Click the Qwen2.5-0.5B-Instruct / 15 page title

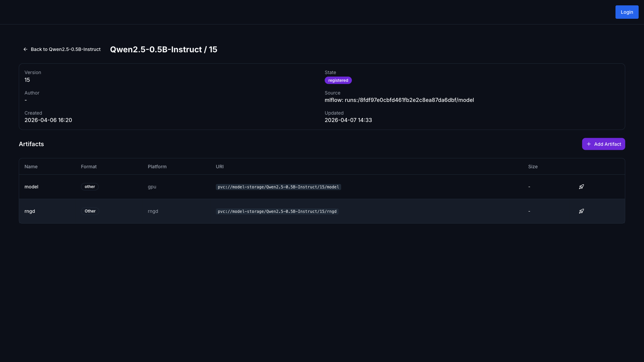tap(164, 49)
